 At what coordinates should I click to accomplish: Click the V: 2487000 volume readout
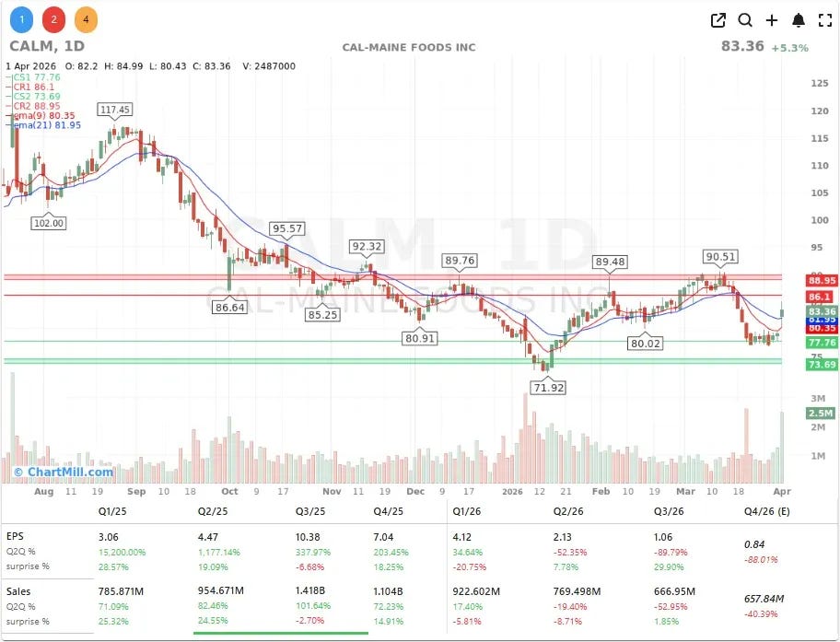pos(269,66)
